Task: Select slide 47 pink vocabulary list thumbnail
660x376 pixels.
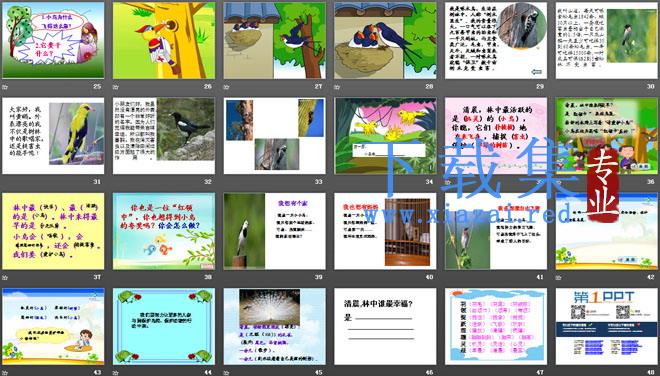Action: click(496, 326)
